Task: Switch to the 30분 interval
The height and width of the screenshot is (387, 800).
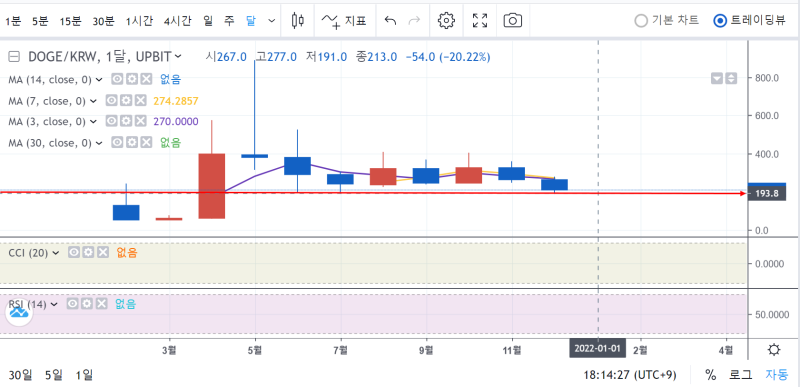Action: click(105, 21)
